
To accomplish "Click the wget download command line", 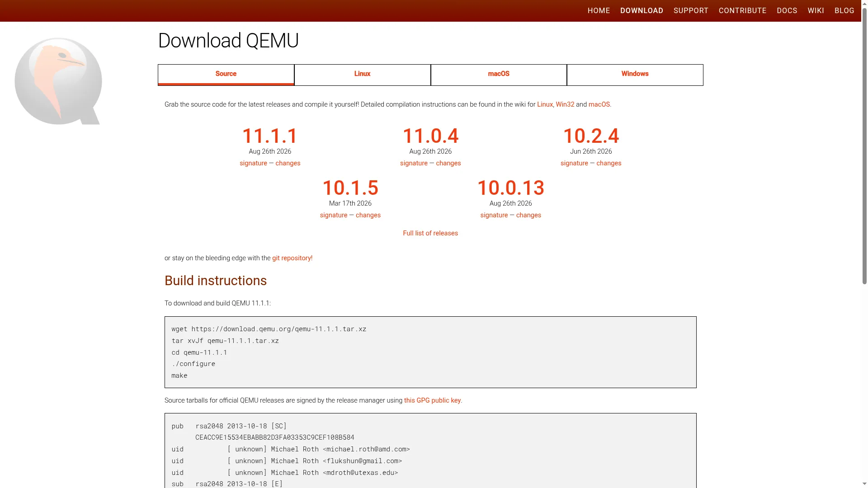I will point(269,329).
